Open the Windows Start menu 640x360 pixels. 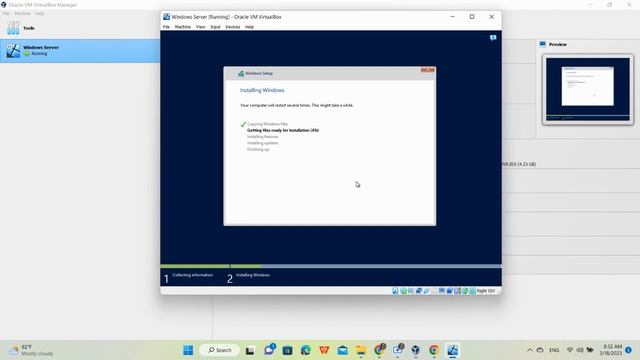[188, 350]
